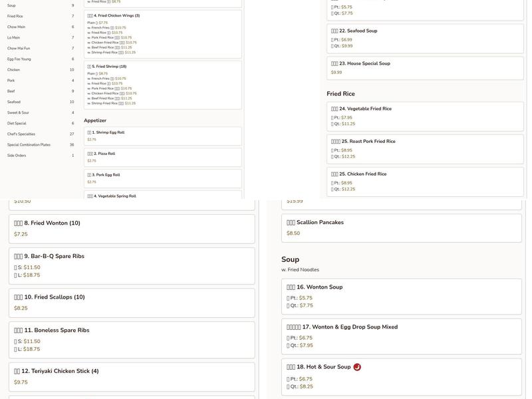Select the Sweet & Sour sidebar category
The height and width of the screenshot is (399, 532).
(x=19, y=113)
